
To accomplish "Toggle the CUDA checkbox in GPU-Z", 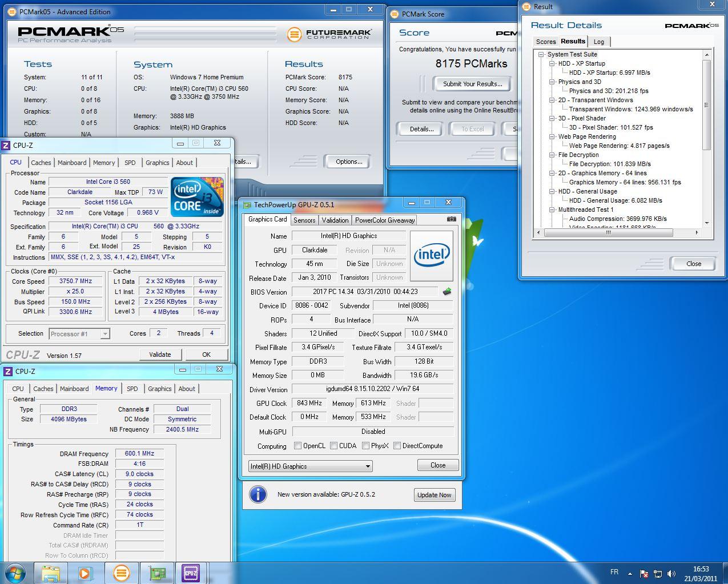I will (333, 446).
